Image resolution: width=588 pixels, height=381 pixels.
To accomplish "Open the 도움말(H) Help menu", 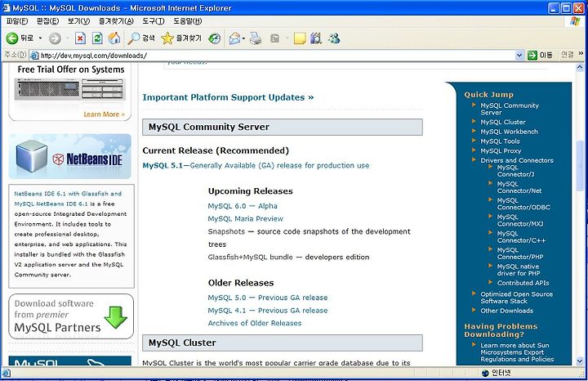I will click(x=188, y=21).
